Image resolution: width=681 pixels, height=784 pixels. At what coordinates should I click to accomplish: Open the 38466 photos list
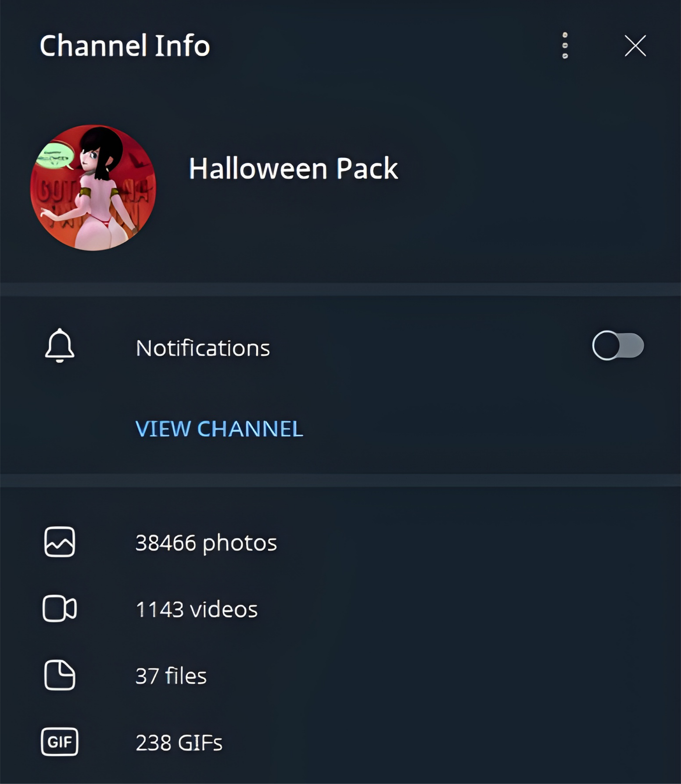[x=206, y=543]
